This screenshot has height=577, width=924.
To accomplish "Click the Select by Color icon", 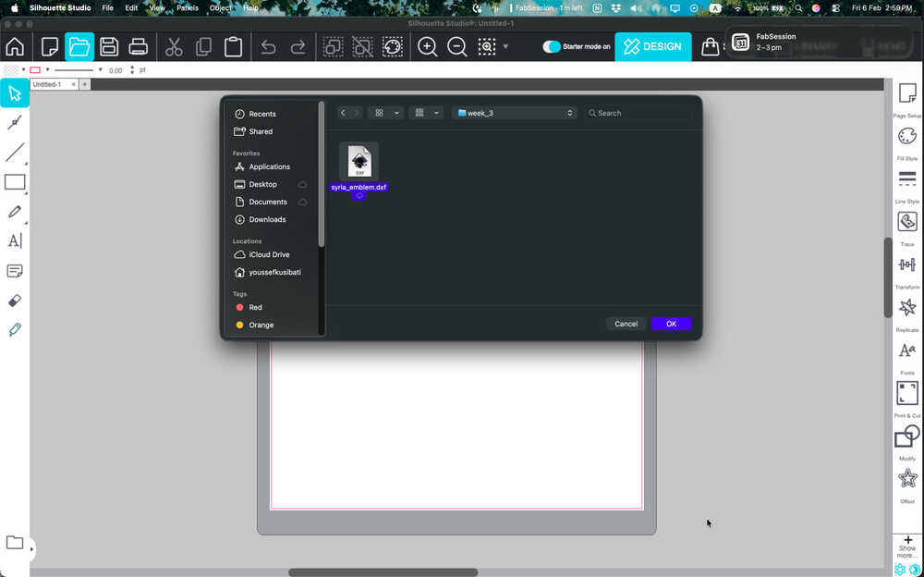I will pos(393,46).
